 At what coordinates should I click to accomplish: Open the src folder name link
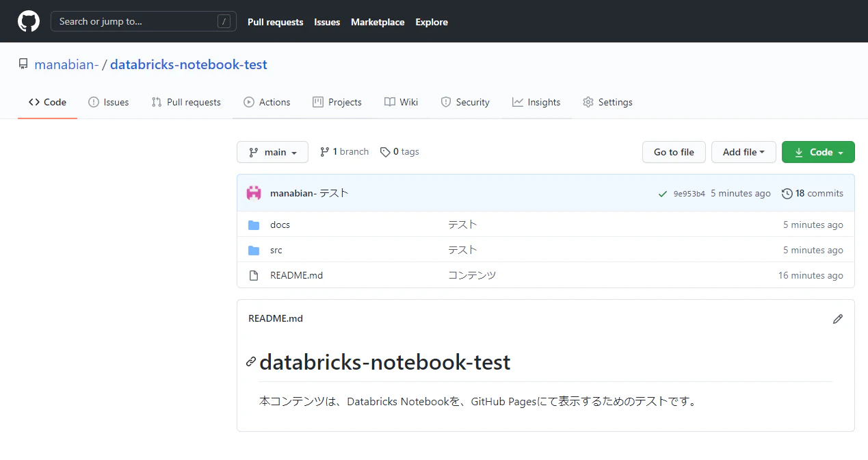pyautogui.click(x=276, y=251)
